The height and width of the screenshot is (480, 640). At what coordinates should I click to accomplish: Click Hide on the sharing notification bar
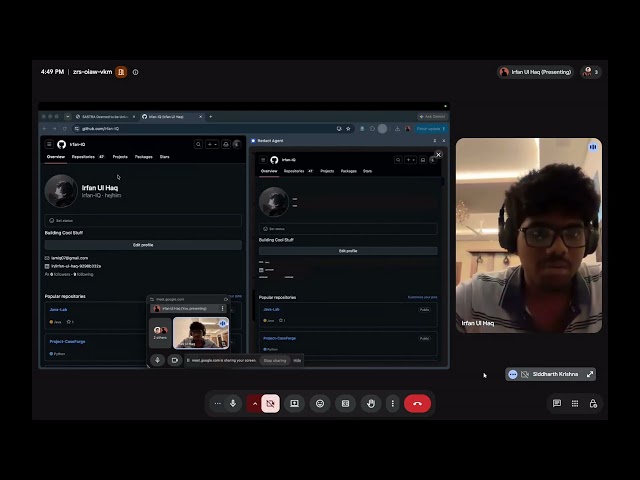point(297,360)
